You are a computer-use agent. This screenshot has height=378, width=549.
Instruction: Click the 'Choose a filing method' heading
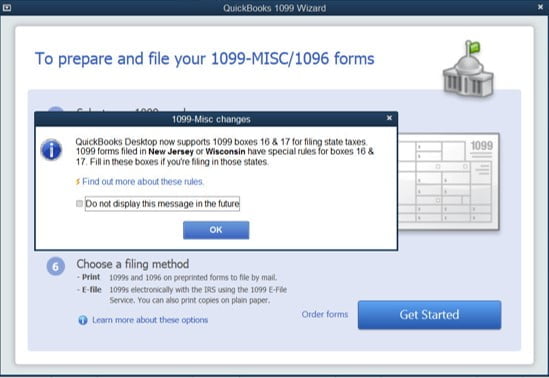[x=133, y=264]
